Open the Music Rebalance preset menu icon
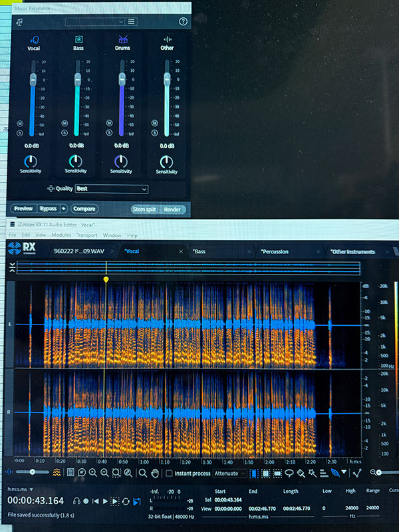Viewport: 399px width, 532px height. (x=131, y=22)
